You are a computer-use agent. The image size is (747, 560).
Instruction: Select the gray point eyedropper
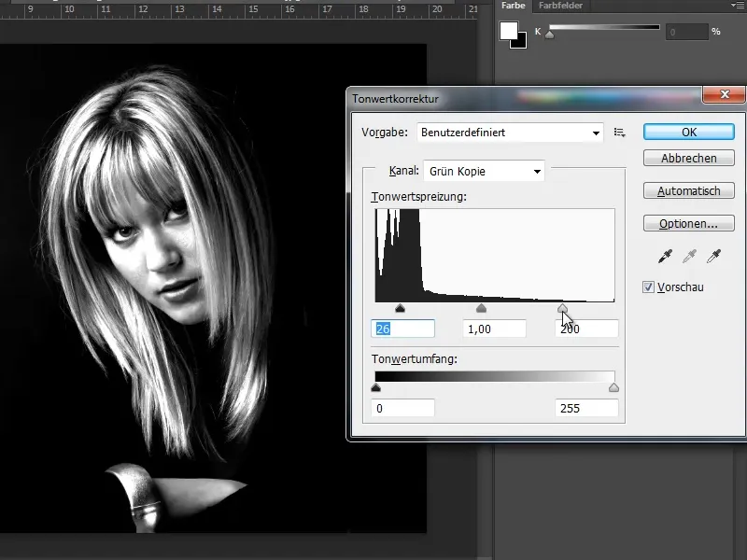[x=689, y=256]
